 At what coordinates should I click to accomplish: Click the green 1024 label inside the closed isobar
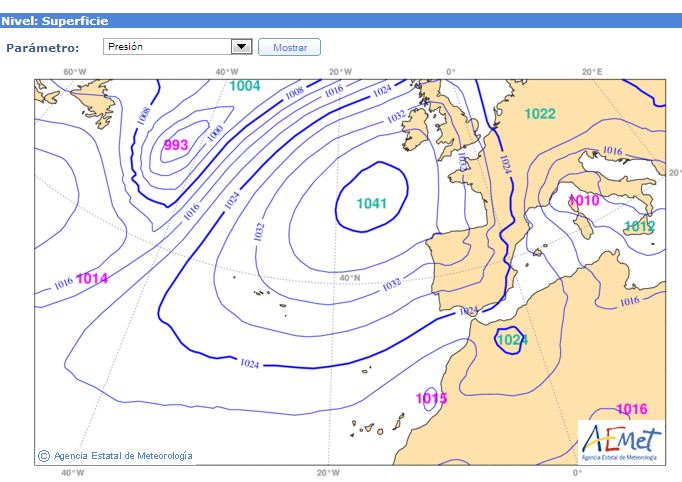(512, 340)
